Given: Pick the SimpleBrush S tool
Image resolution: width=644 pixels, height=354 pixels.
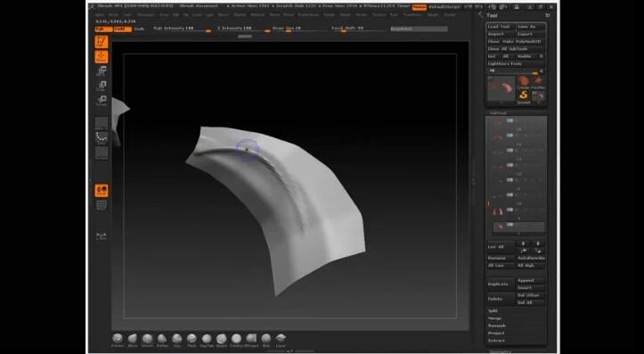Looking at the screenshot, I should click(523, 97).
